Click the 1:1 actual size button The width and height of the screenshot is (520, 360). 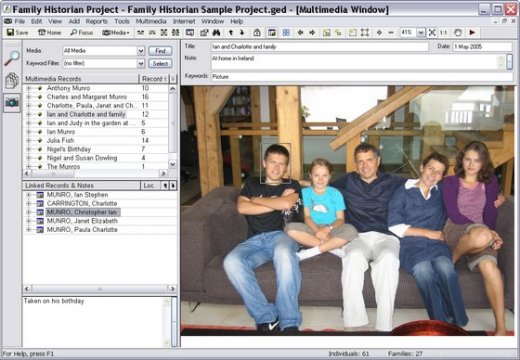[x=443, y=32]
